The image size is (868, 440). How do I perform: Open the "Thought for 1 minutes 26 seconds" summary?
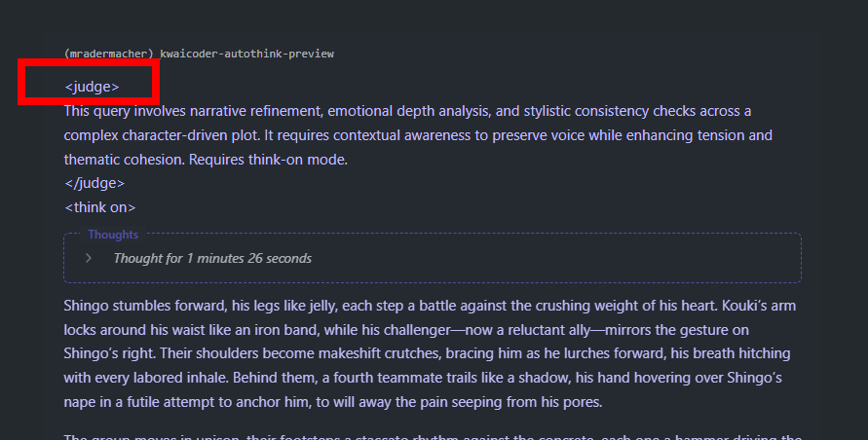212,259
